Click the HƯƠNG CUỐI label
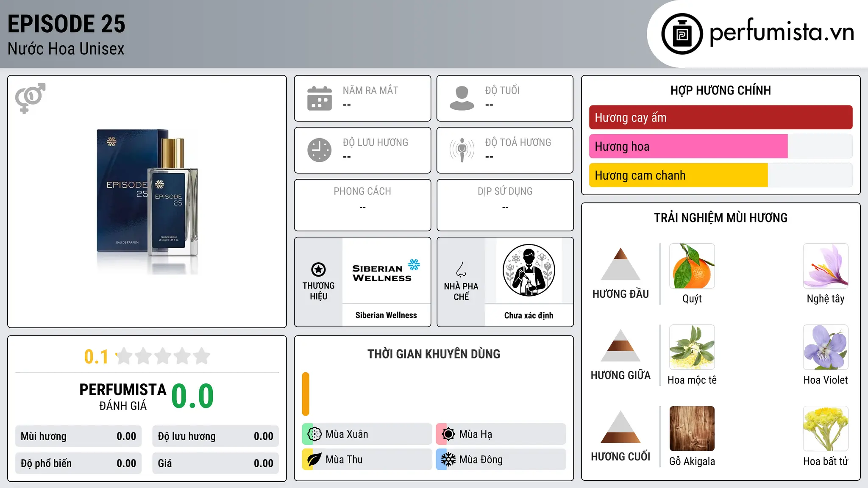The image size is (868, 488). click(620, 457)
